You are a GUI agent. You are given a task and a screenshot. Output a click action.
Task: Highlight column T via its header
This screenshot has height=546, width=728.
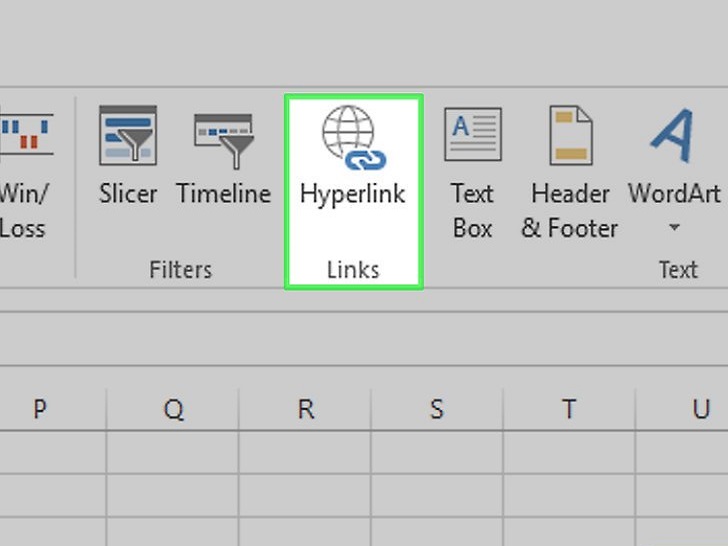click(569, 409)
